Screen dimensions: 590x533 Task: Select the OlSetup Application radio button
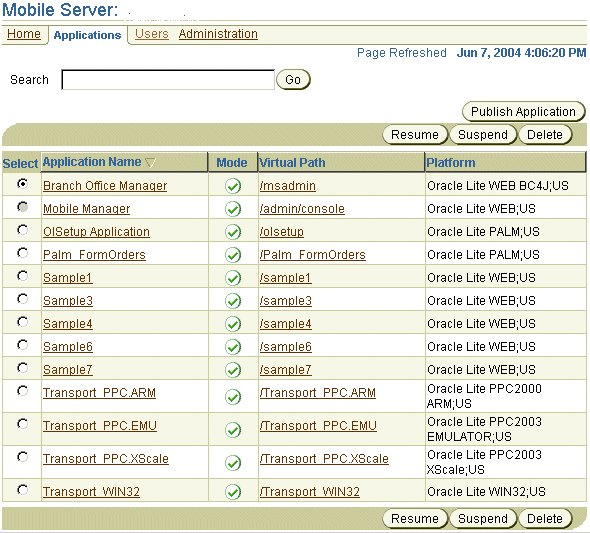(23, 229)
